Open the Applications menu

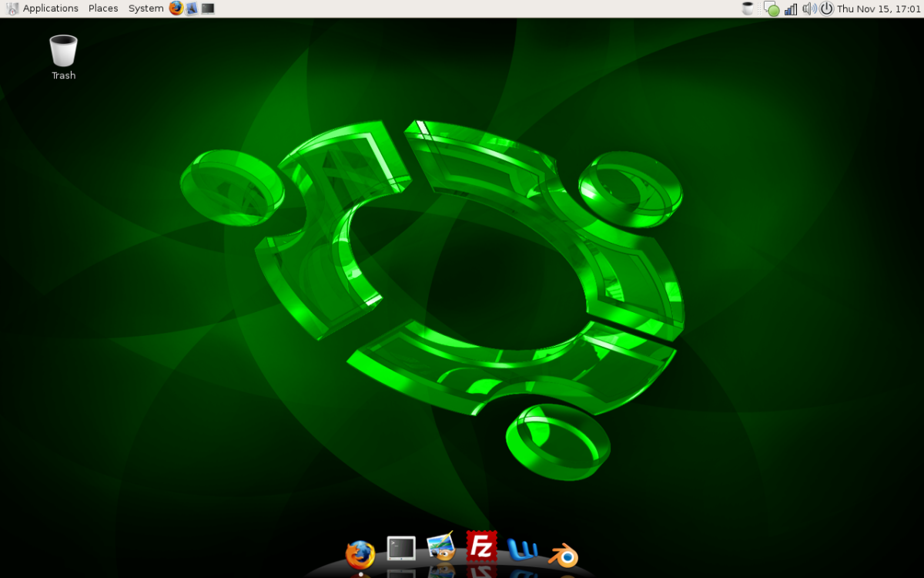point(51,8)
